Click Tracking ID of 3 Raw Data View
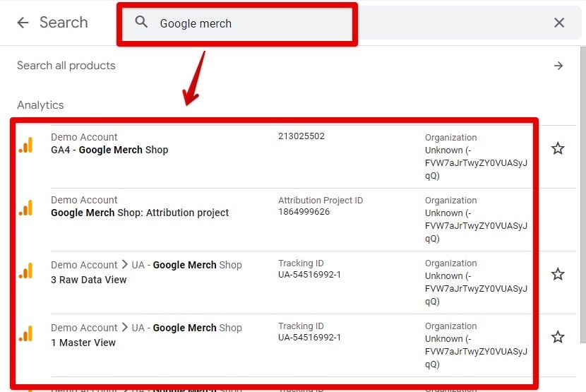This screenshot has height=392, width=586. coord(309,275)
